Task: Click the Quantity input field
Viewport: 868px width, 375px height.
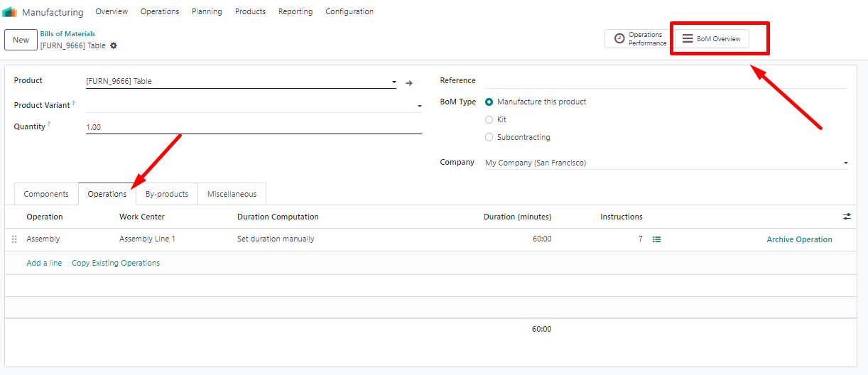Action: [x=254, y=127]
